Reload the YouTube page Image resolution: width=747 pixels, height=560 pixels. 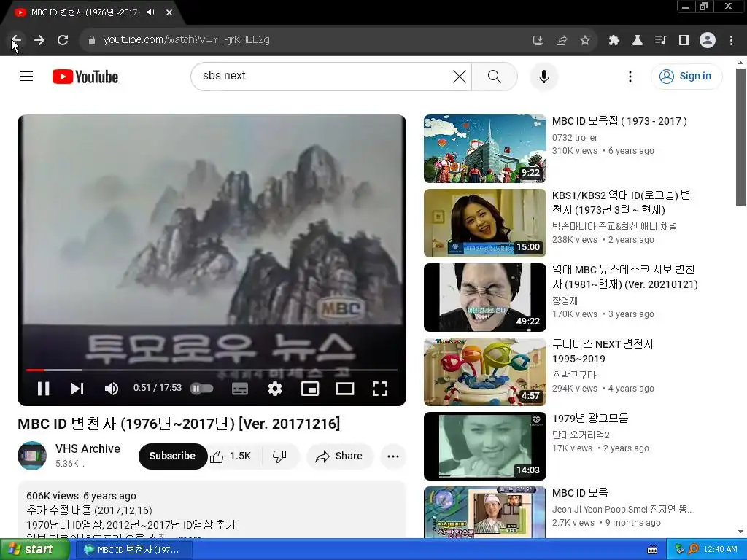point(63,40)
